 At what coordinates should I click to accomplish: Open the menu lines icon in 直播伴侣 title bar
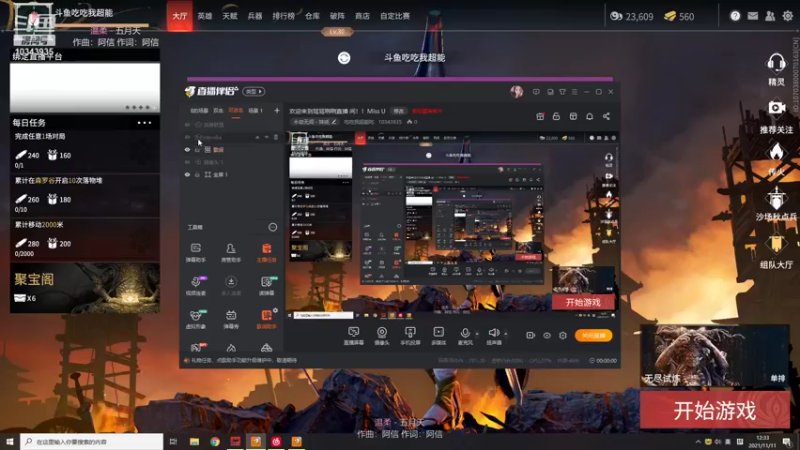click(574, 92)
